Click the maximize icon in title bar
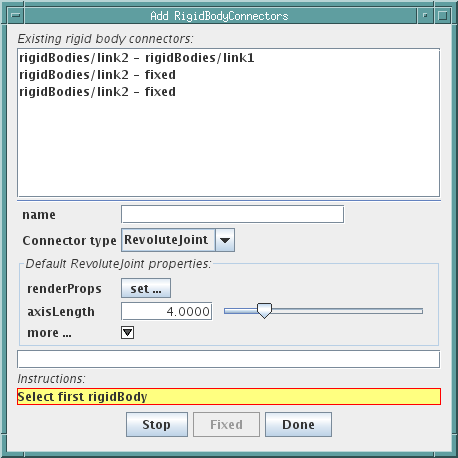This screenshot has height=458, width=458. click(x=443, y=15)
